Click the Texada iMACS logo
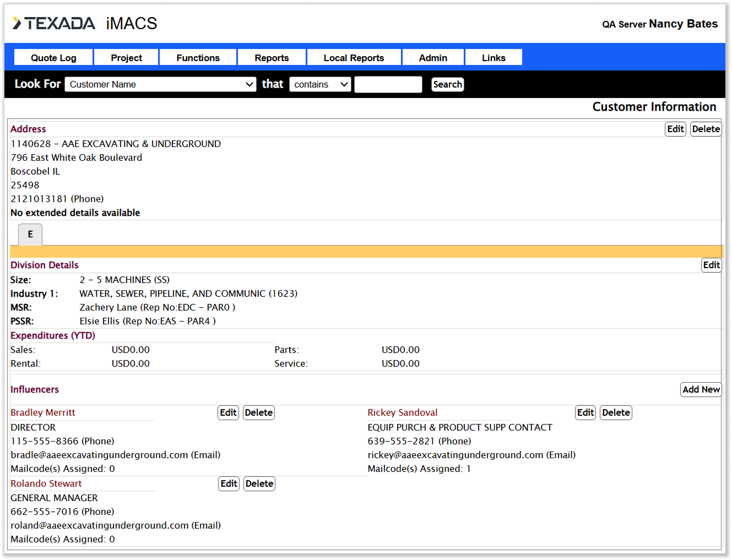The image size is (732, 560). pyautogui.click(x=84, y=23)
